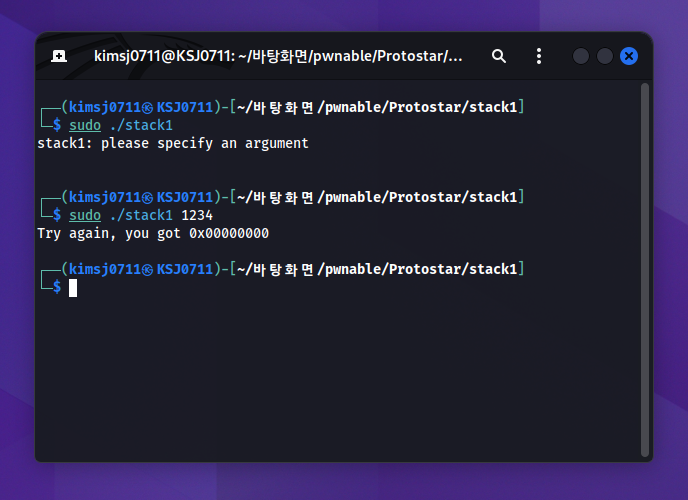Open the terminal search tool
The width and height of the screenshot is (688, 500).
(498, 56)
